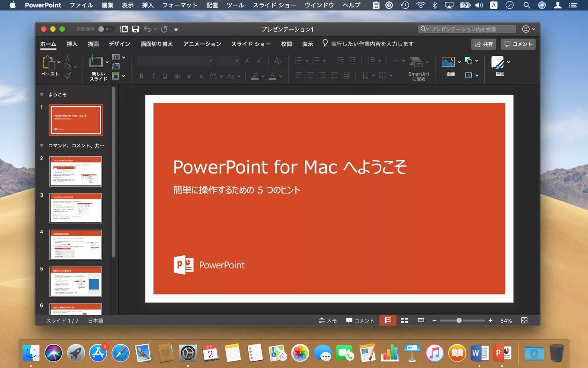The height and width of the screenshot is (368, 588).
Task: Click the zoom in plus button
Action: pos(490,320)
